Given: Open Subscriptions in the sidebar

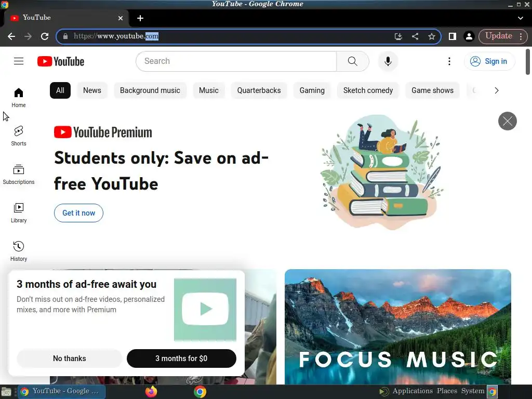Looking at the screenshot, I should tap(19, 175).
